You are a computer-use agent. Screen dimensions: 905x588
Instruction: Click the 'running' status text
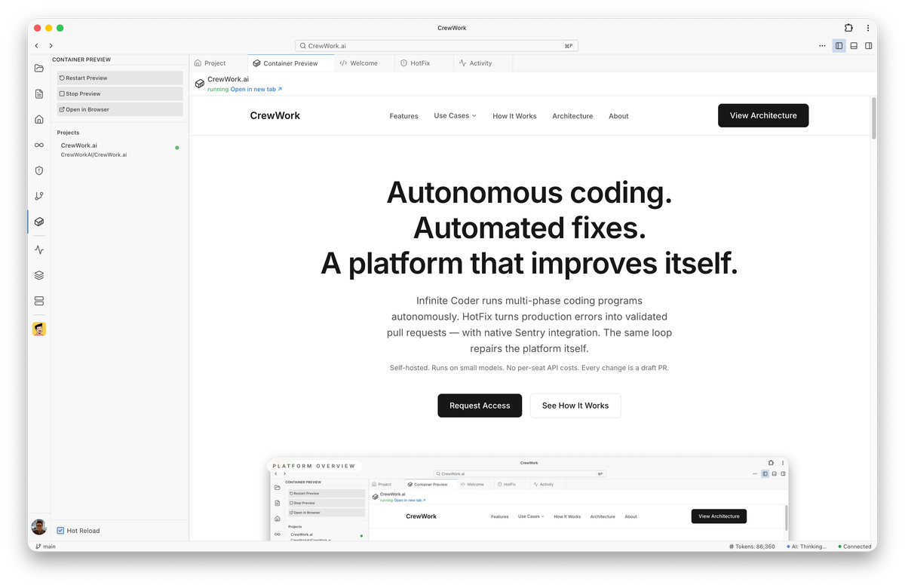coord(218,89)
